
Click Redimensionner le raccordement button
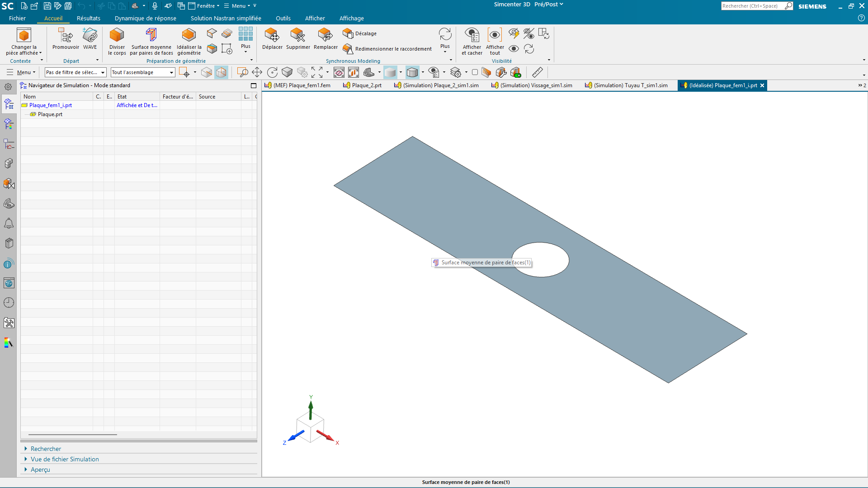click(x=387, y=49)
